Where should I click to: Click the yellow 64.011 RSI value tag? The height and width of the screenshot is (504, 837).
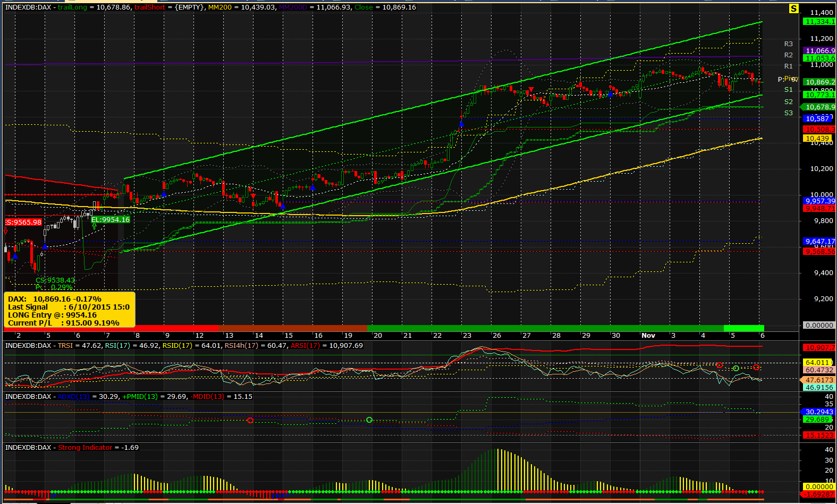click(818, 363)
